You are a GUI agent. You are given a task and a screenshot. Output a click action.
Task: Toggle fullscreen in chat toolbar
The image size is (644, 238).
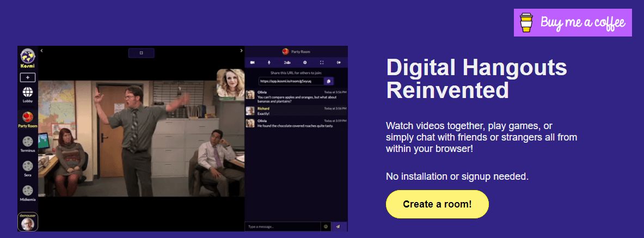322,63
